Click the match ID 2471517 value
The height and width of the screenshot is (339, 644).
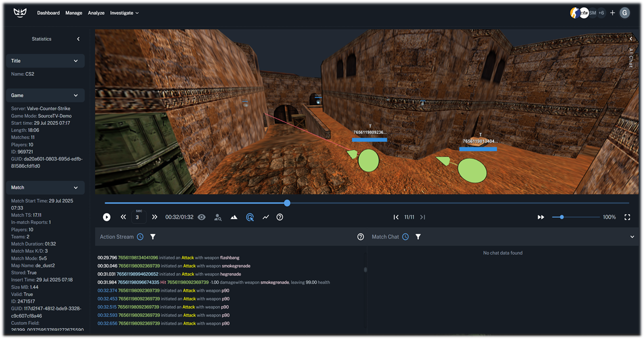26,301
